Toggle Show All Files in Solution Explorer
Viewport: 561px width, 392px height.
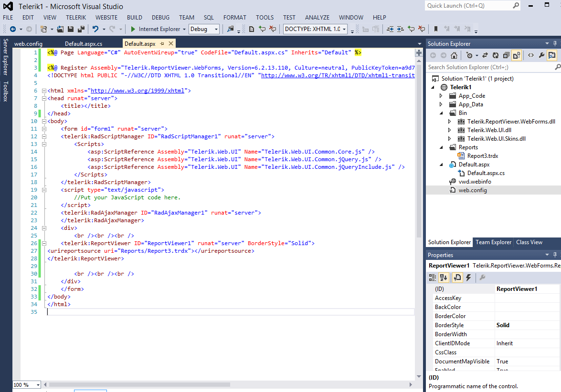[517, 55]
